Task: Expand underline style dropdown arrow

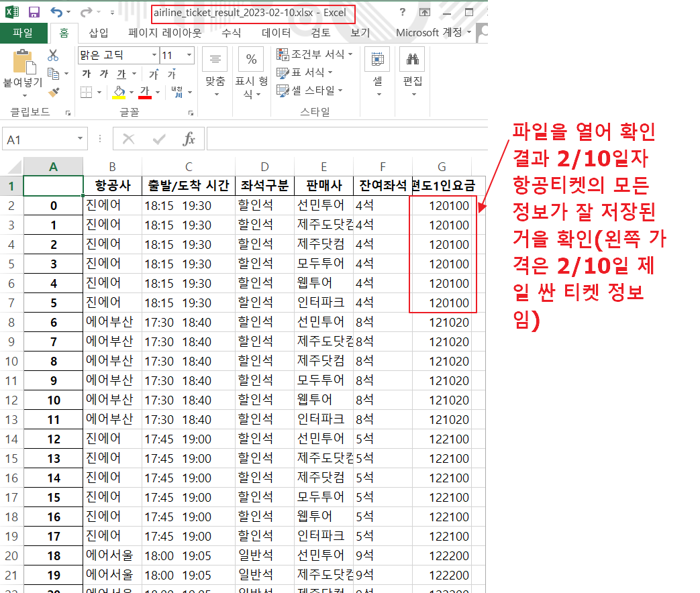Action: point(134,74)
